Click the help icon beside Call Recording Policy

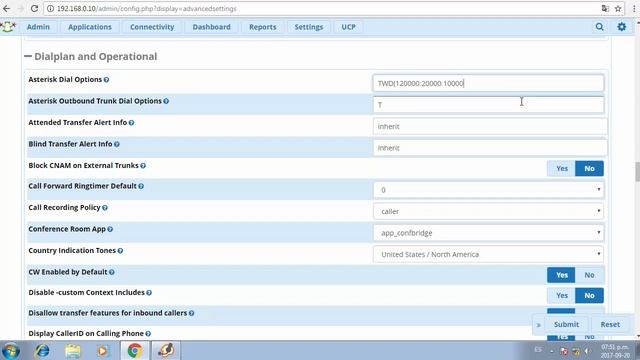coord(105,208)
